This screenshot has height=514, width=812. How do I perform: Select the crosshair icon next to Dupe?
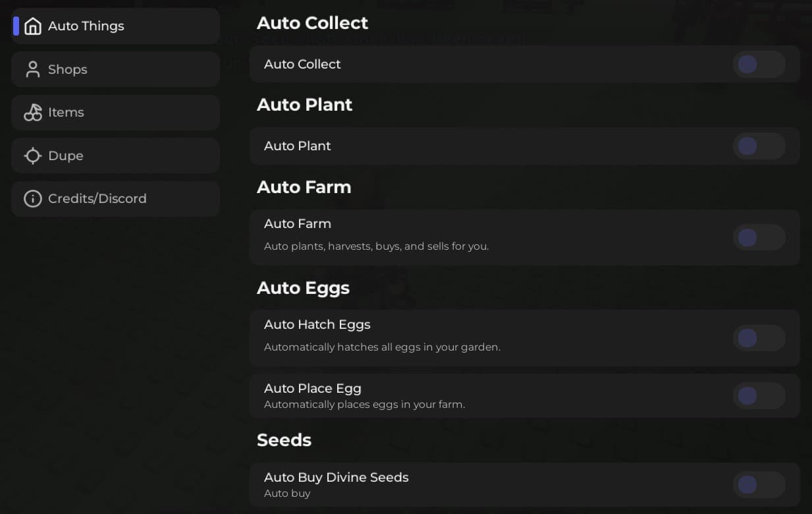click(x=32, y=156)
